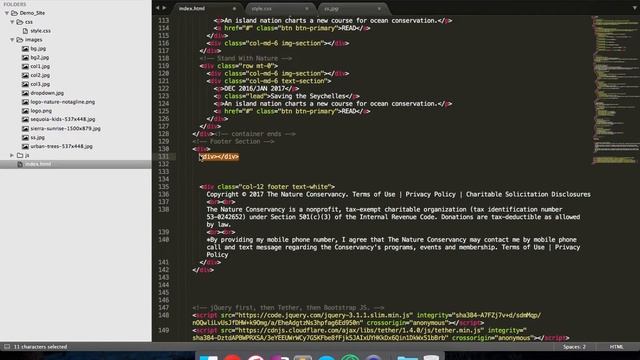Viewport: 640px width, 360px height.
Task: Open sequoia-kids-537x448.jpg in the sidebar
Action: tap(63, 120)
